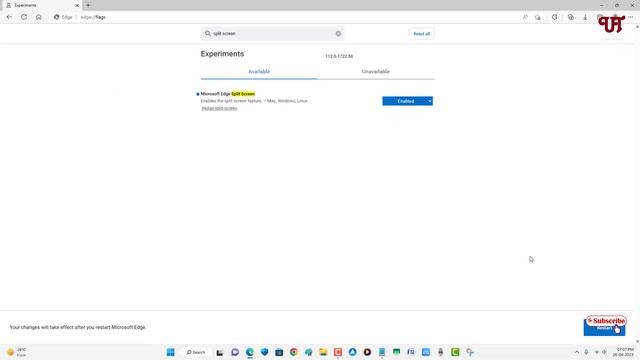The height and width of the screenshot is (360, 640).
Task: Open Edge Settings and more menu
Action: [x=631, y=17]
